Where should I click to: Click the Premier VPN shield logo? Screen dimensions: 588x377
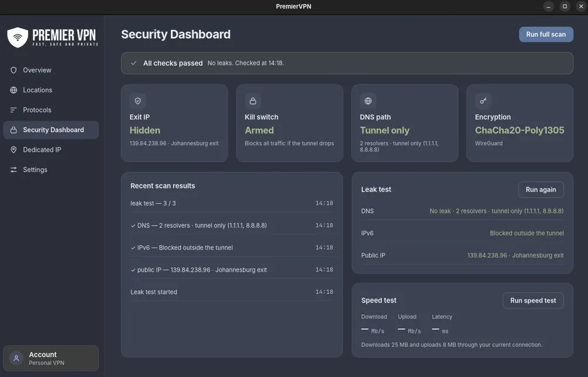click(18, 38)
